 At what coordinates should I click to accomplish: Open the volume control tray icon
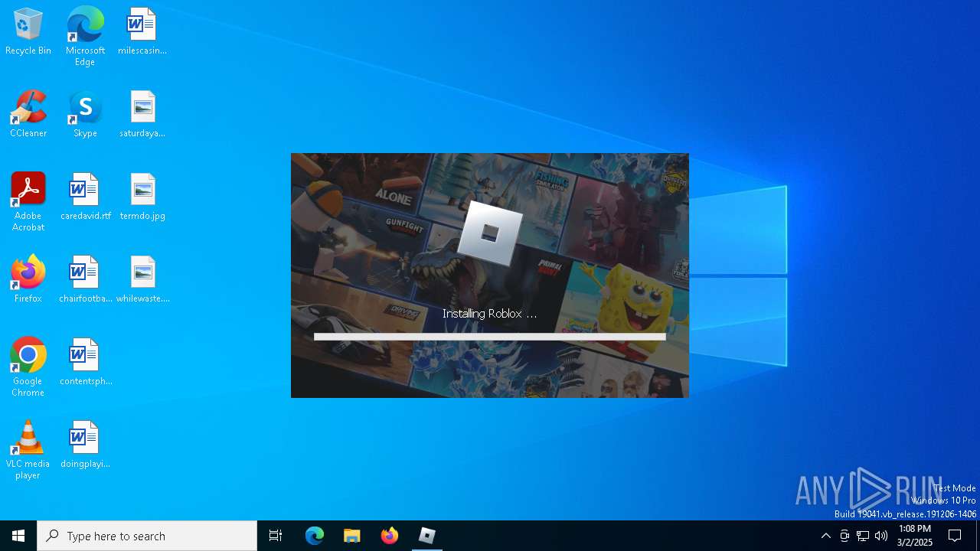click(881, 536)
